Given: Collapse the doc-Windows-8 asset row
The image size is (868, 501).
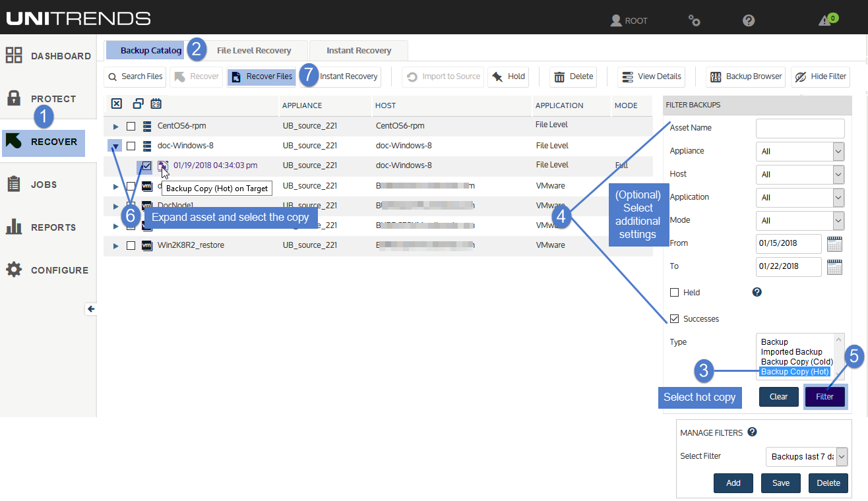Looking at the screenshot, I should 116,146.
